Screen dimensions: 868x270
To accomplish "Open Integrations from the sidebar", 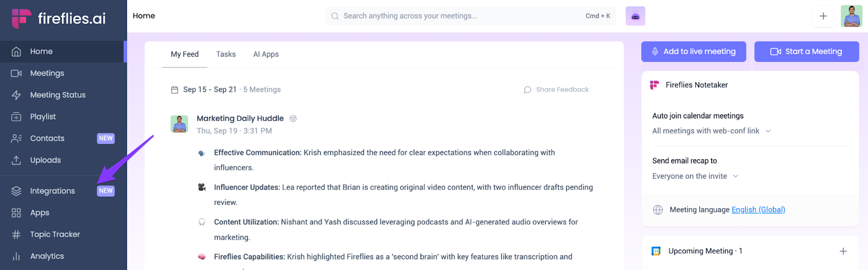I will point(53,191).
